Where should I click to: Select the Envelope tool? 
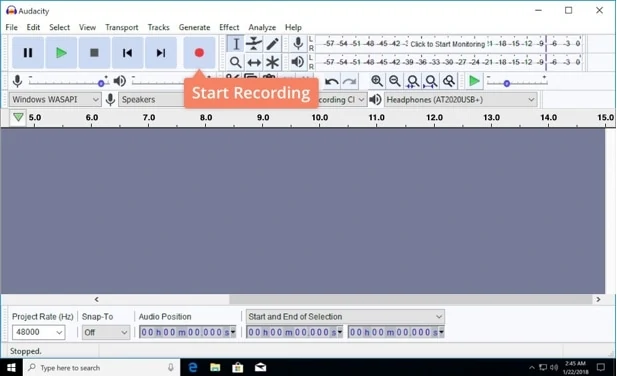point(254,44)
